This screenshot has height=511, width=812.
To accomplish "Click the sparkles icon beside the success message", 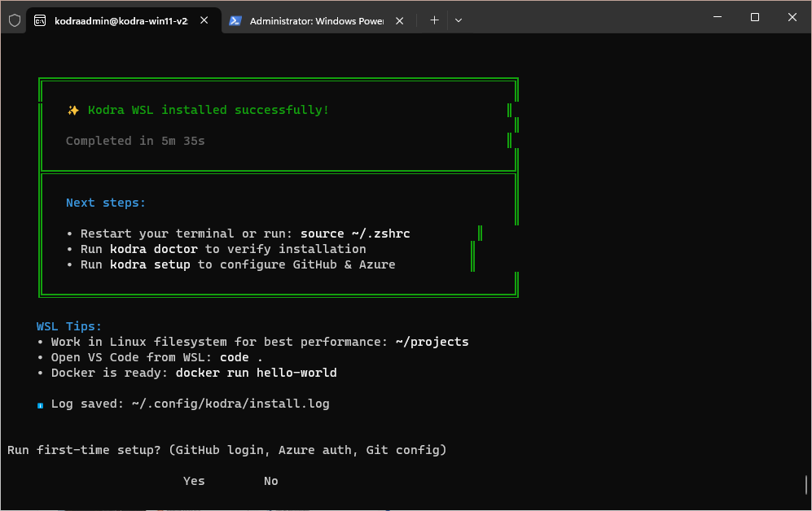I will coord(72,109).
